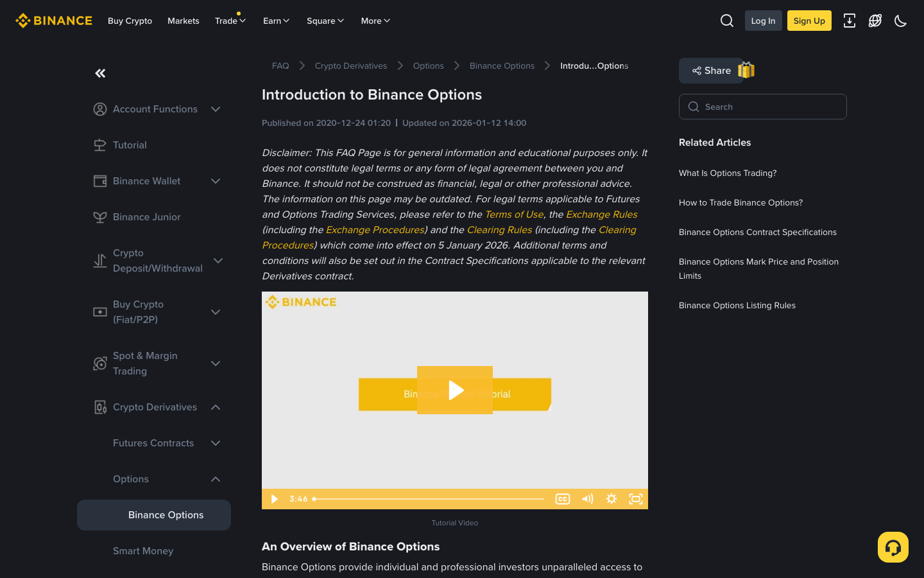Click the Sign Up button
924x578 pixels.
coord(809,21)
